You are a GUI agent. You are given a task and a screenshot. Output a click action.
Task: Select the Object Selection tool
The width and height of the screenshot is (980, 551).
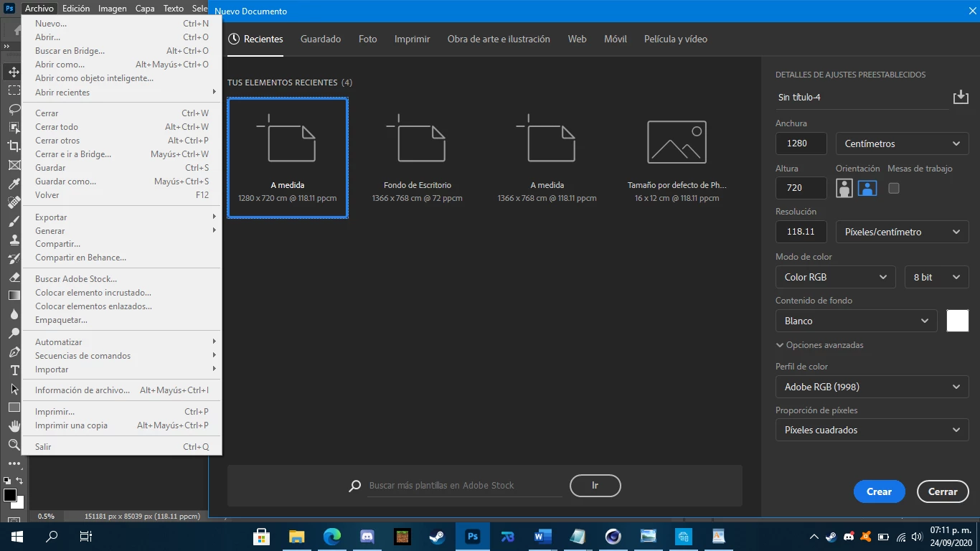14,128
